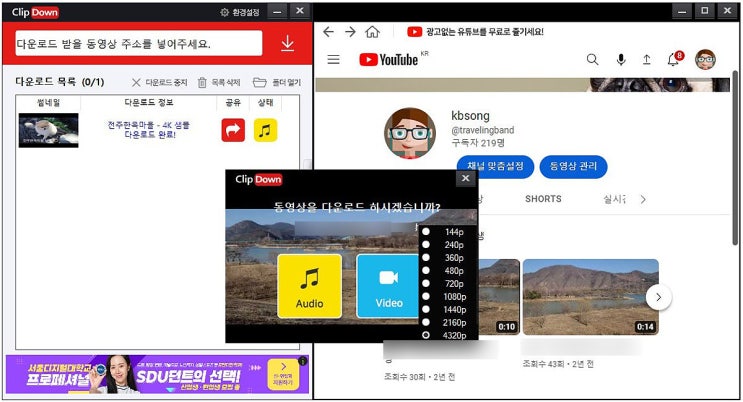Expand more channel tabs chevron

(643, 199)
